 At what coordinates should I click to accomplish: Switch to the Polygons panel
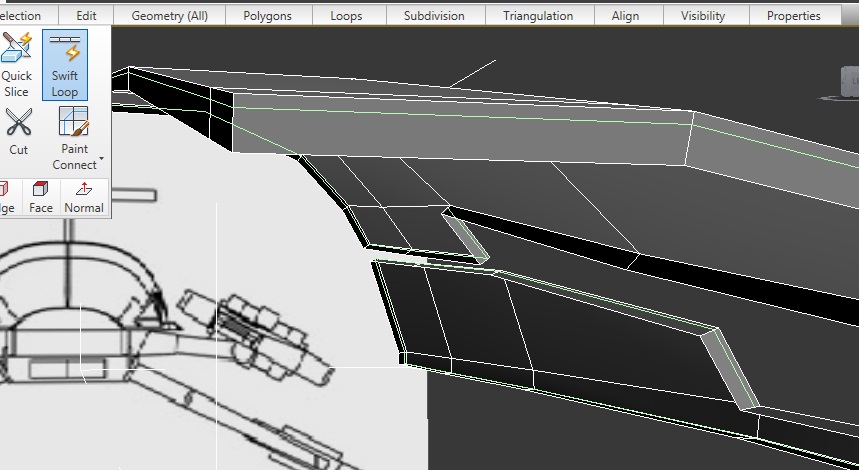pyautogui.click(x=267, y=16)
